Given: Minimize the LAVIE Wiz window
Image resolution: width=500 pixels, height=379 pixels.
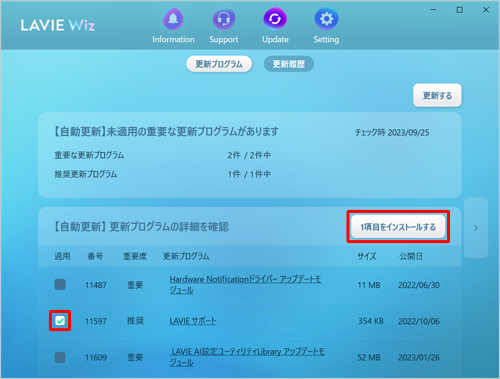Looking at the screenshot, I should pos(433,10).
